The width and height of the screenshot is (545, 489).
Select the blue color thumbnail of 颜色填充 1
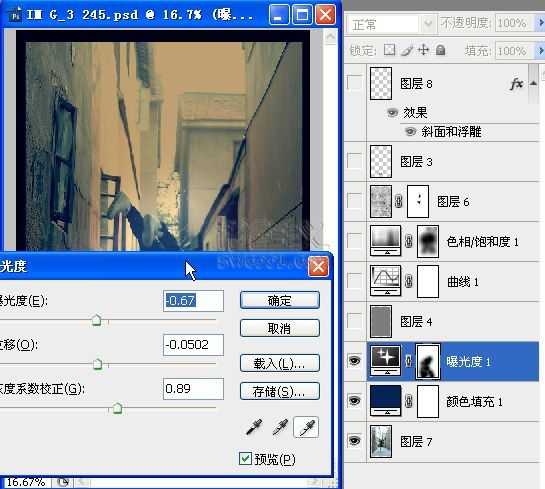386,400
